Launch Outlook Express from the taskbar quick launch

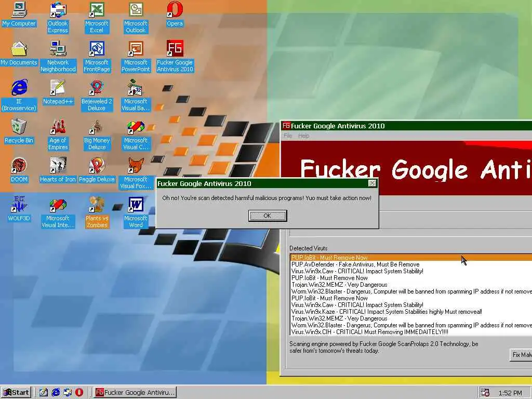(x=68, y=392)
